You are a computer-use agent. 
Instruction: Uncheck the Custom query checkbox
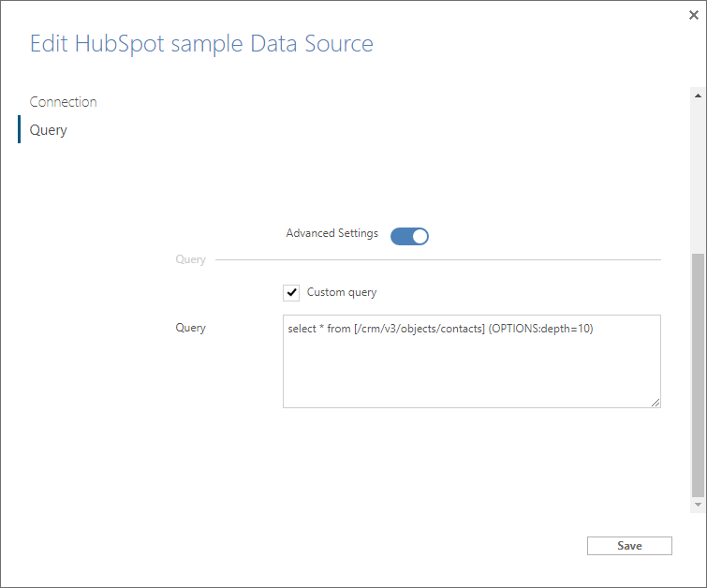click(x=291, y=293)
